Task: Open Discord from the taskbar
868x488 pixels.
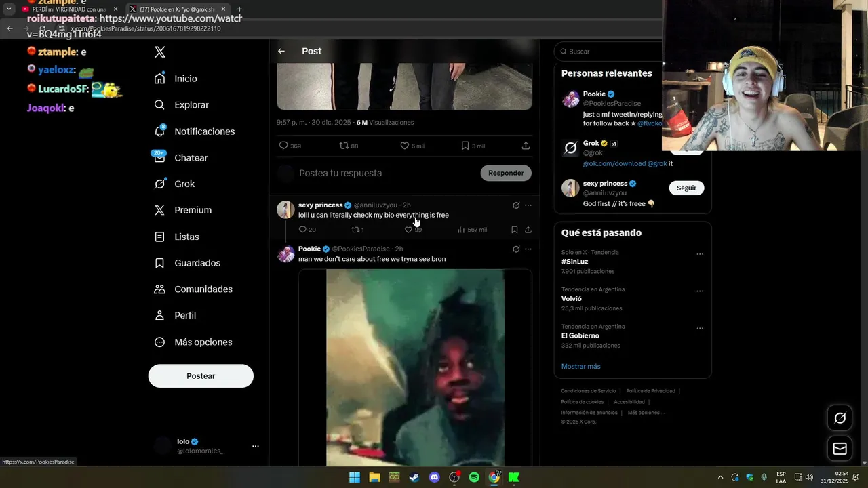Action: pos(434,477)
